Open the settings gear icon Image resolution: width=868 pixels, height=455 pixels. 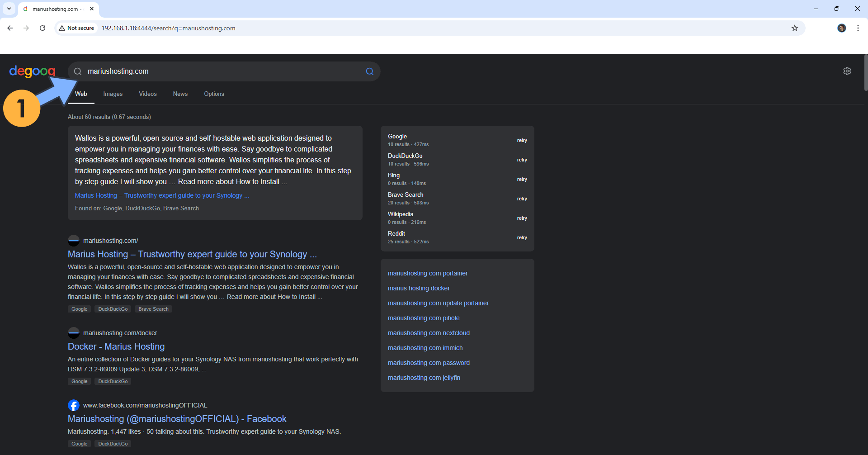[847, 71]
